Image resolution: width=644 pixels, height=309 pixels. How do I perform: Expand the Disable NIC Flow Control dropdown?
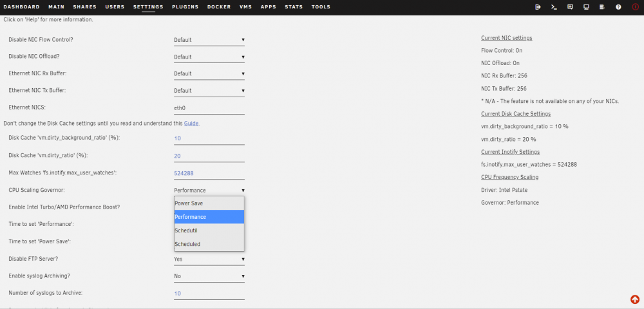click(x=209, y=40)
